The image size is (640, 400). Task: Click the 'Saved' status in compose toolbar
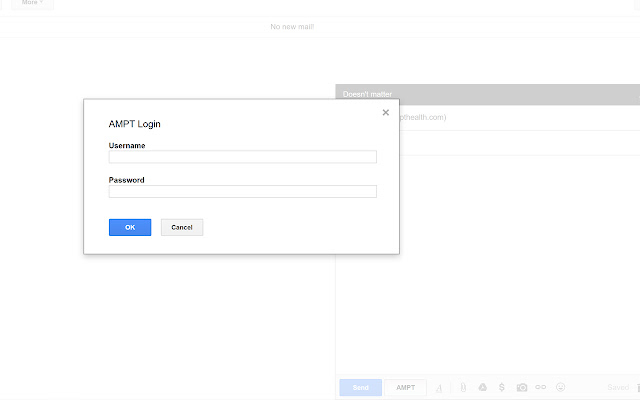point(618,387)
